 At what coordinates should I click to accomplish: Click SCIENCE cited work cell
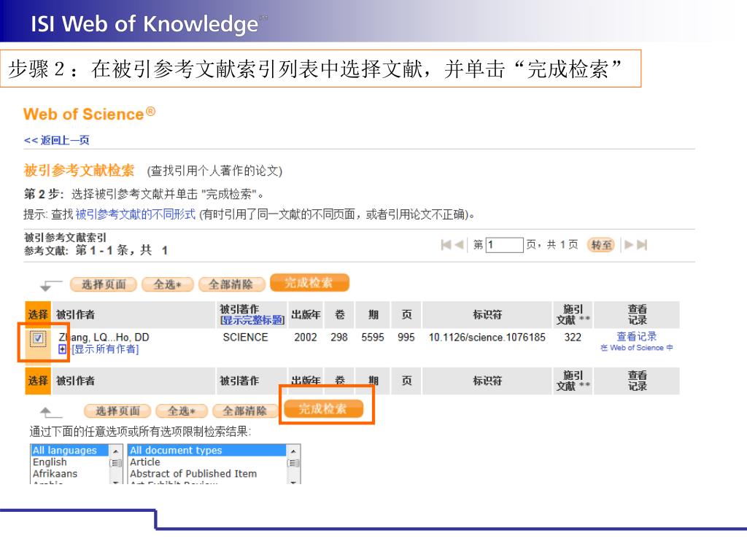(245, 337)
